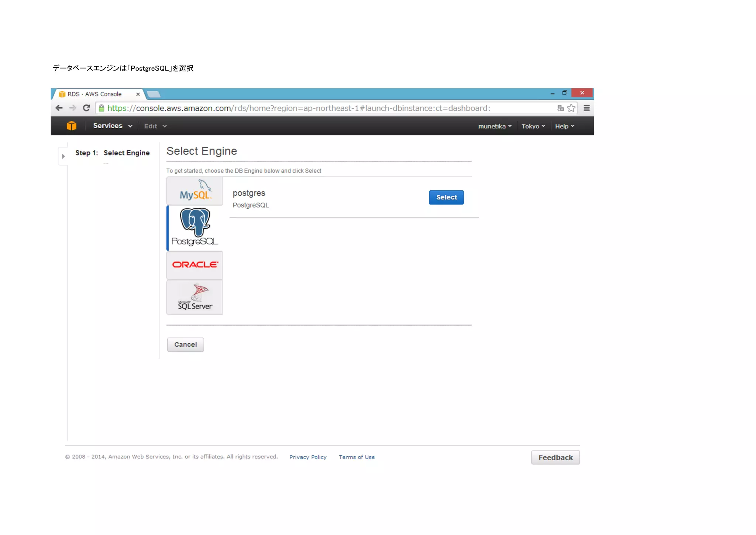Image resolution: width=756 pixels, height=535 pixels.
Task: Restore down the browser window
Action: [564, 93]
